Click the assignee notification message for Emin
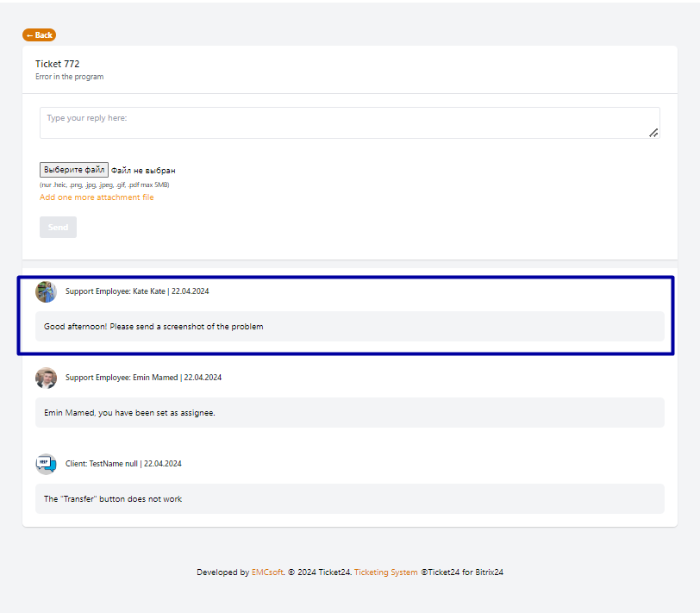The height and width of the screenshot is (613, 700). point(129,413)
